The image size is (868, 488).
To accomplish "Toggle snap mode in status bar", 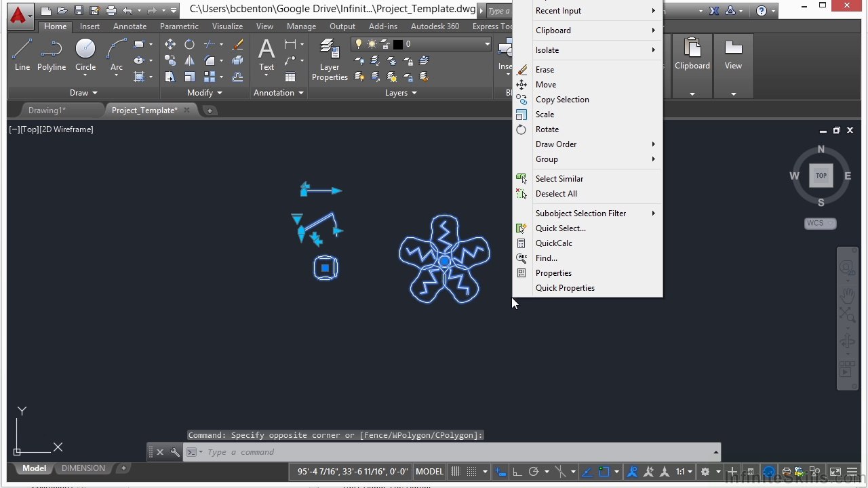I will coord(472,472).
